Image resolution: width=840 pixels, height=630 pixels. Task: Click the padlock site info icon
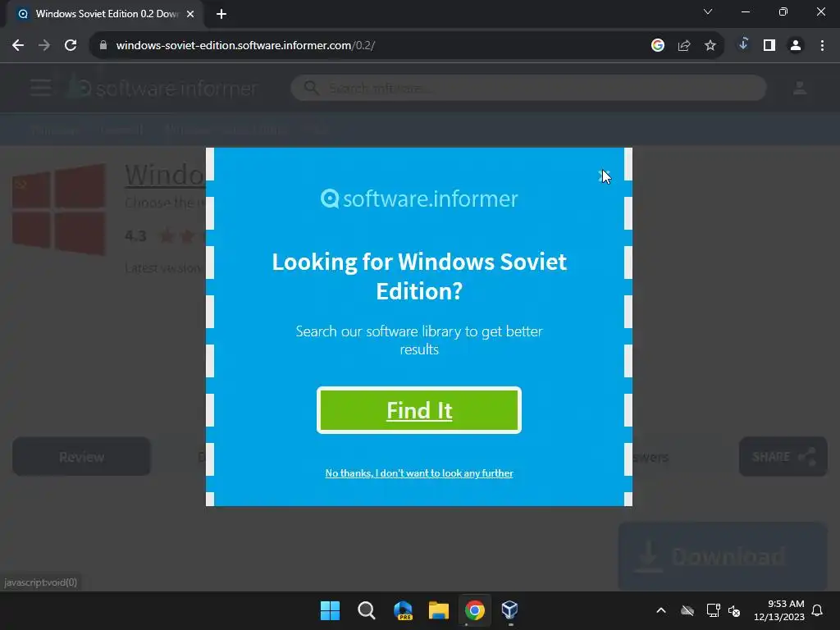coord(103,46)
